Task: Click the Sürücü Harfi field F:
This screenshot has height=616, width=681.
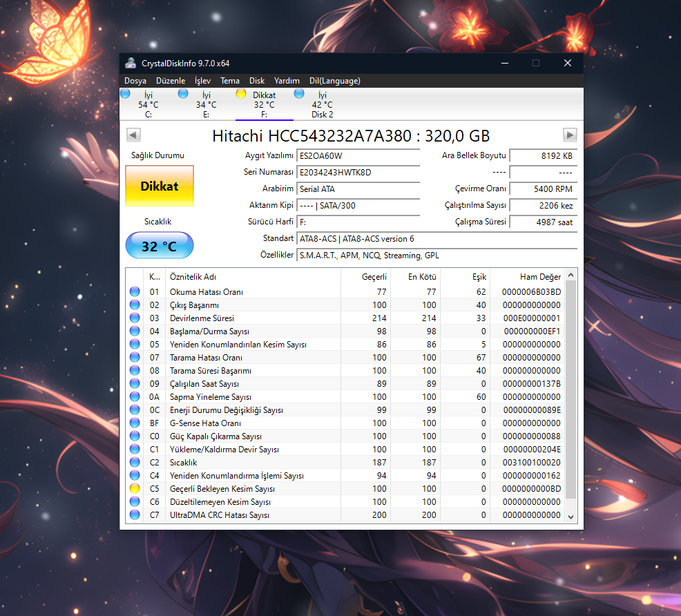Action: (358, 222)
